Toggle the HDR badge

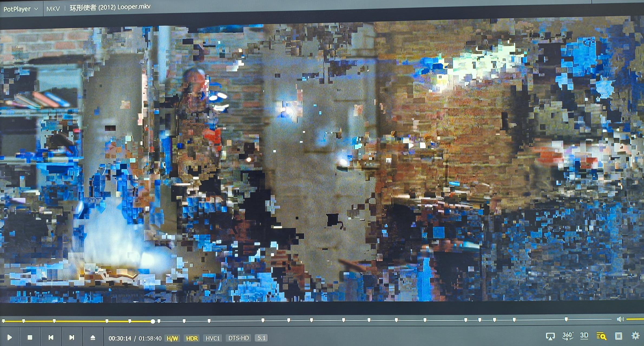click(x=192, y=338)
